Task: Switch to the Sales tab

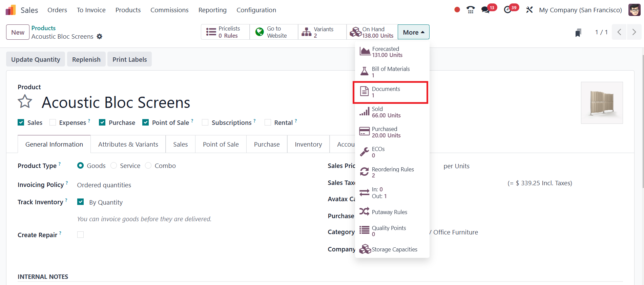Action: [181, 144]
